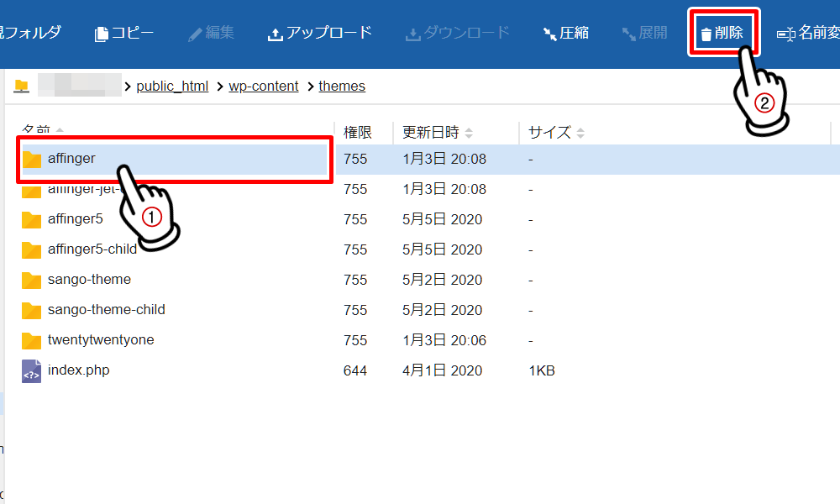Open public_html in the breadcrumb

click(172, 87)
